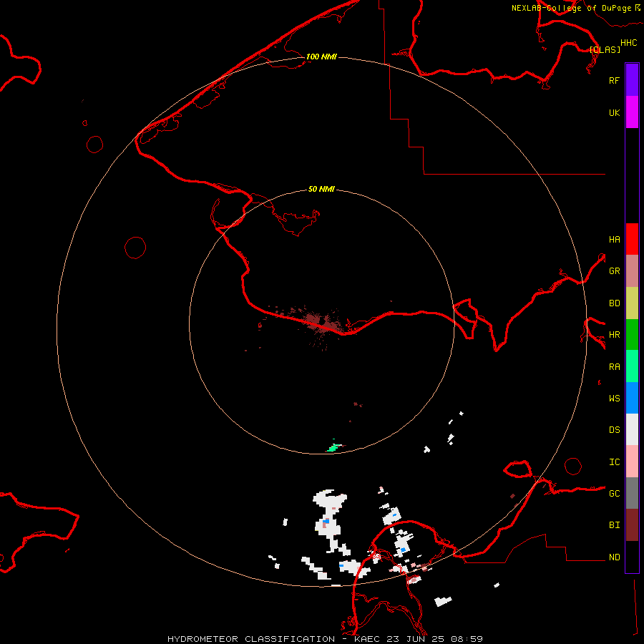Click the RA light green legend swatch
The height and width of the screenshot is (644, 644).
(632, 366)
